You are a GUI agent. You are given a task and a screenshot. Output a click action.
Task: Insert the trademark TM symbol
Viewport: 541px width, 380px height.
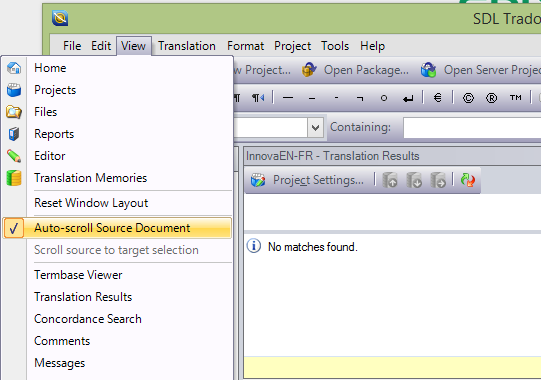[515, 98]
